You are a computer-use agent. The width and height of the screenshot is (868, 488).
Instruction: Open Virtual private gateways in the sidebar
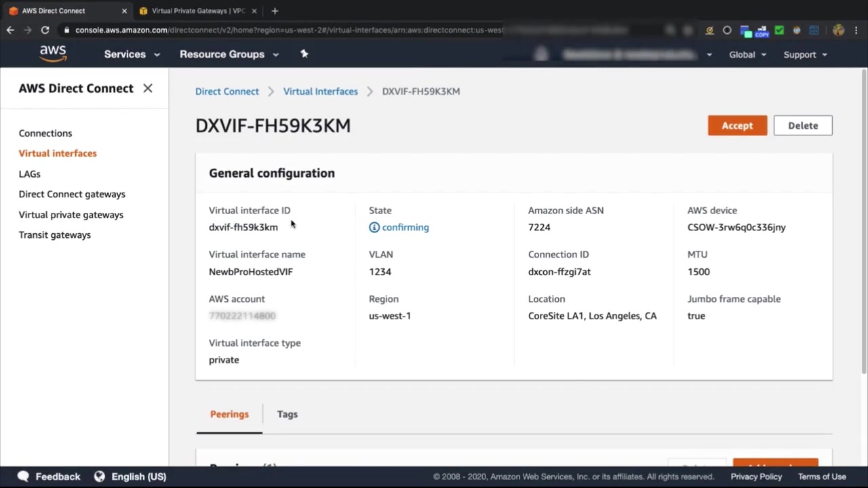71,215
